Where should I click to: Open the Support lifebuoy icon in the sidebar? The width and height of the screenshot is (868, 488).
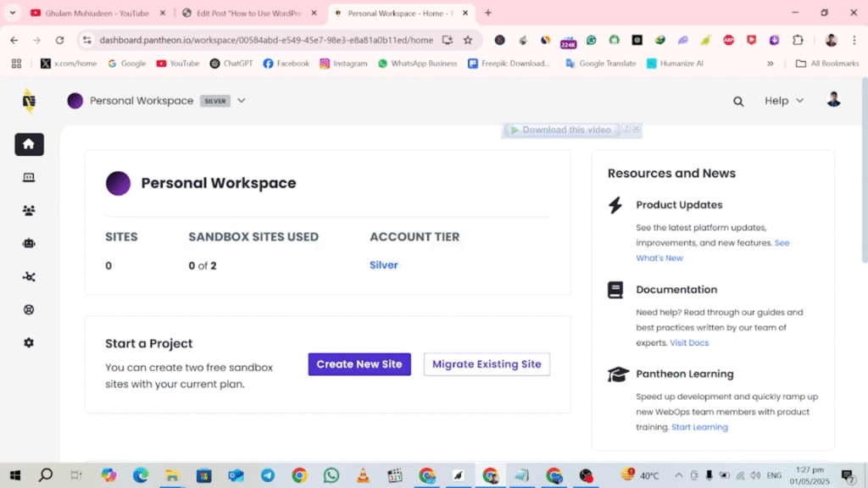29,310
